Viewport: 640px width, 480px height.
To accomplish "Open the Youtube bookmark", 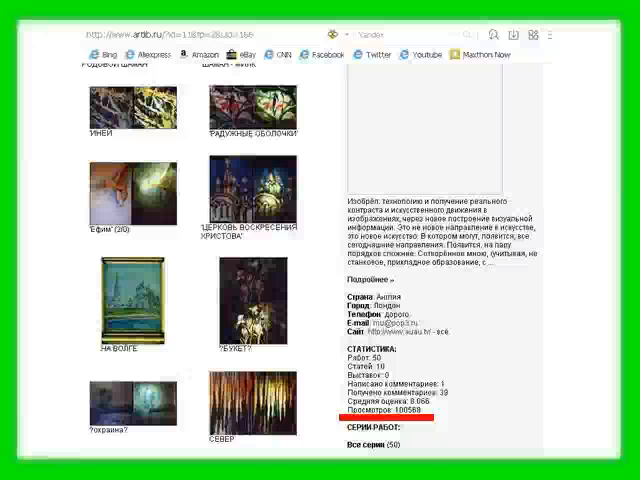I will pos(420,55).
